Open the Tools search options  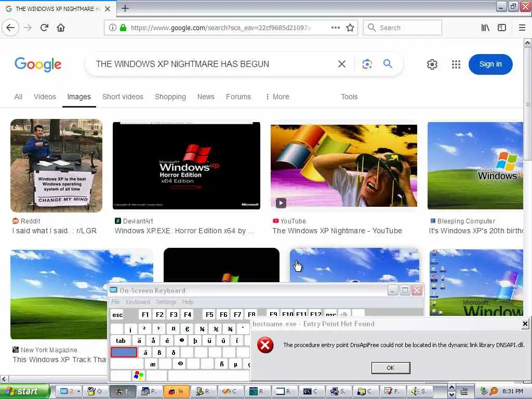pyautogui.click(x=349, y=97)
